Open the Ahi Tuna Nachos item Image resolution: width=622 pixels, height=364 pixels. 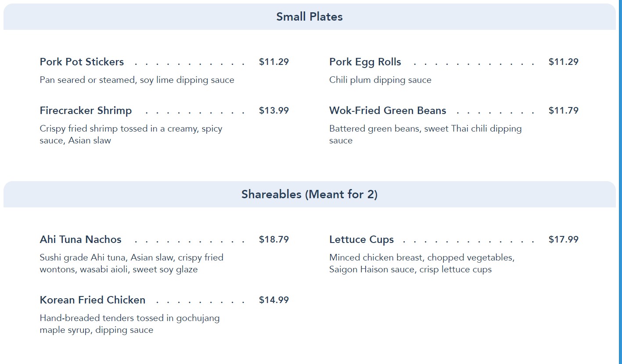81,239
